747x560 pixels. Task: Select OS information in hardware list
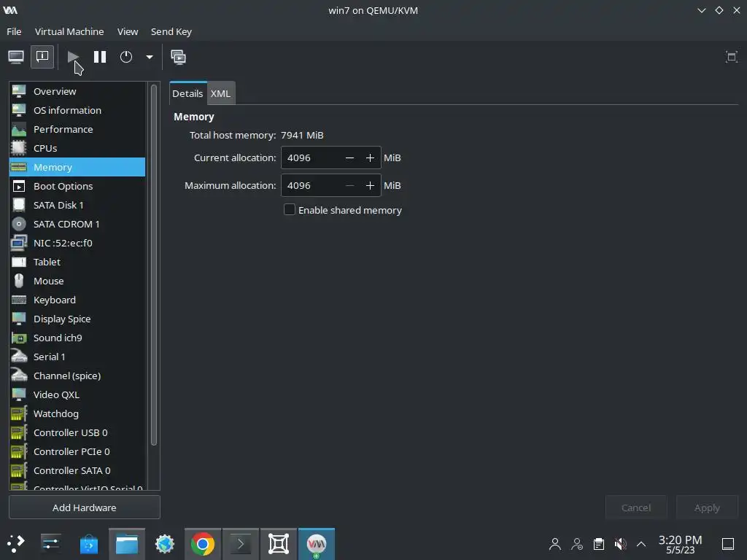pyautogui.click(x=77, y=111)
